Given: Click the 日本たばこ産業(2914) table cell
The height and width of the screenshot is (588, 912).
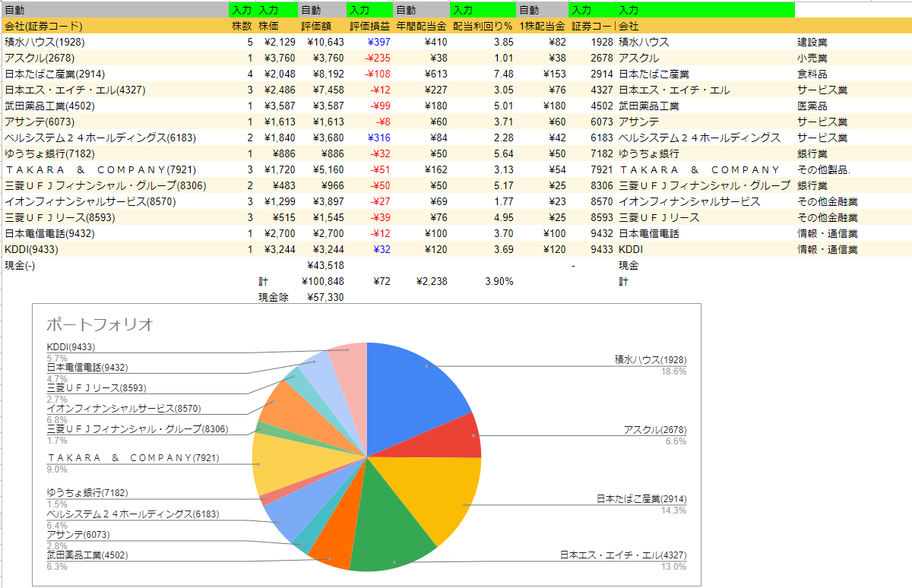Looking at the screenshot, I should [115, 74].
